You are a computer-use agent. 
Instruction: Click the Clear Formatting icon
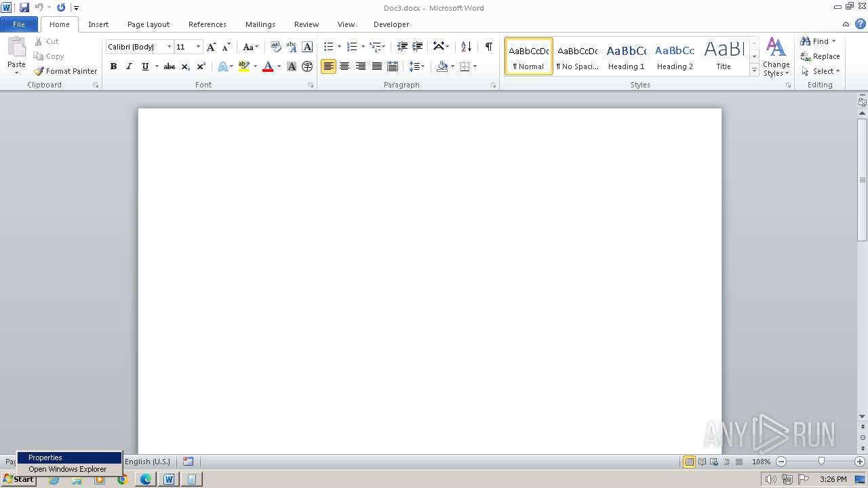pyautogui.click(x=275, y=47)
